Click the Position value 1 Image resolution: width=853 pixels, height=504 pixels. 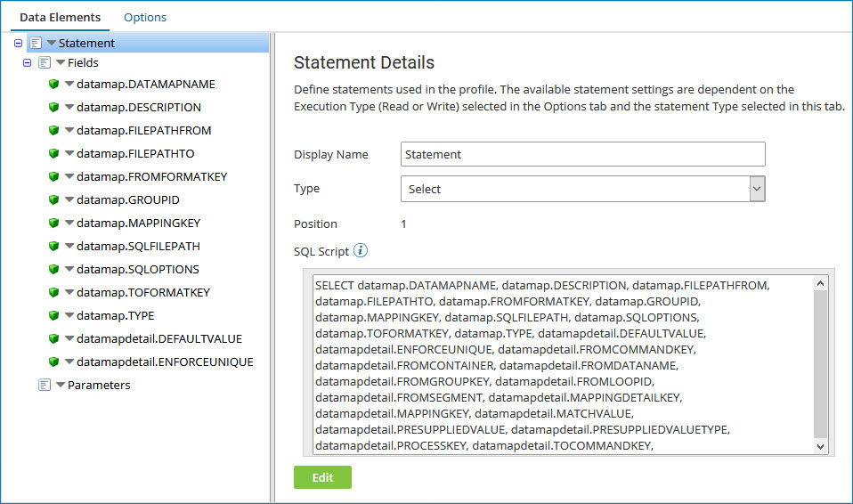(403, 224)
